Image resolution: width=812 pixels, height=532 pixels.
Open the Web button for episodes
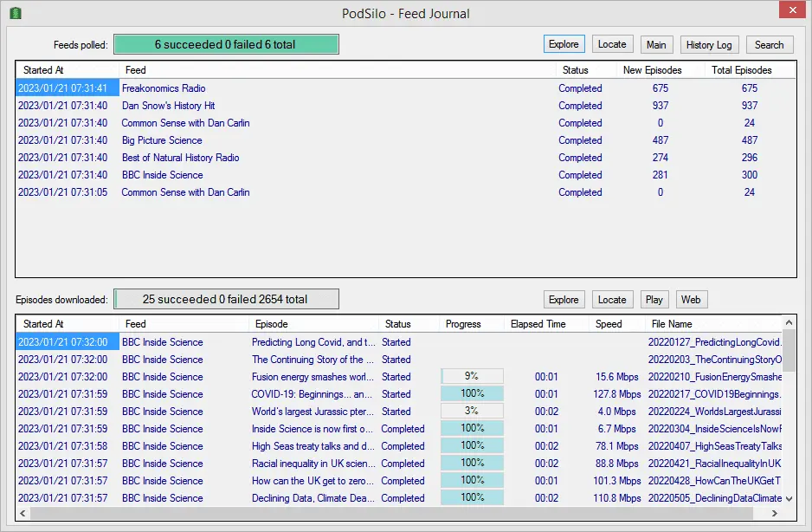691,300
